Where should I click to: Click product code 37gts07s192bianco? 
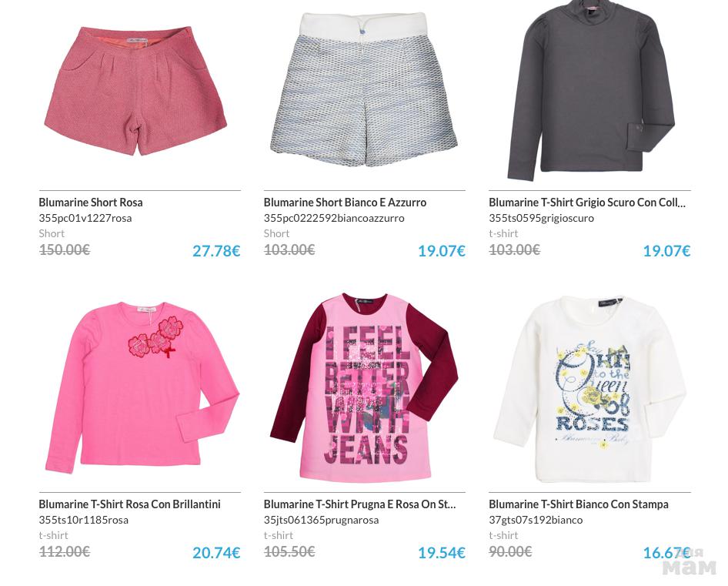[x=536, y=520]
